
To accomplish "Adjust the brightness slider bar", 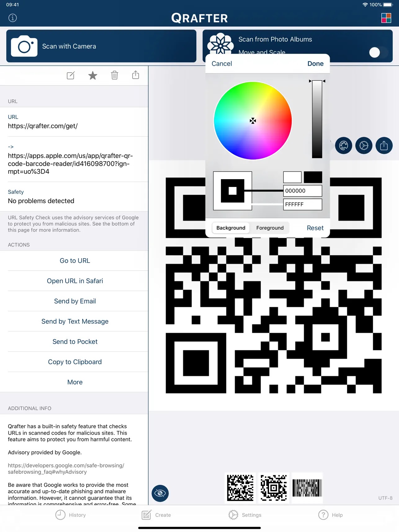I will (x=317, y=119).
